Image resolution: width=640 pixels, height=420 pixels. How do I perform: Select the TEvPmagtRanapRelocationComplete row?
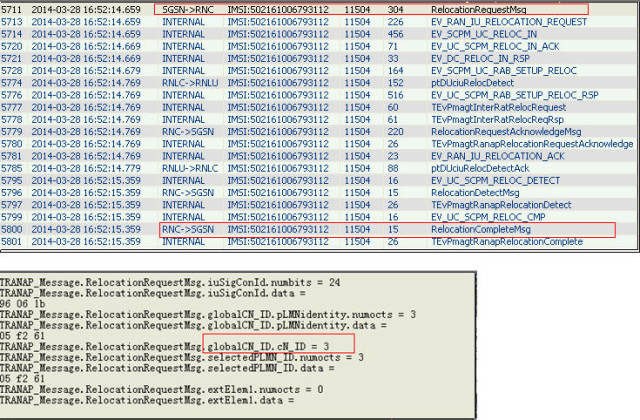coord(319,242)
